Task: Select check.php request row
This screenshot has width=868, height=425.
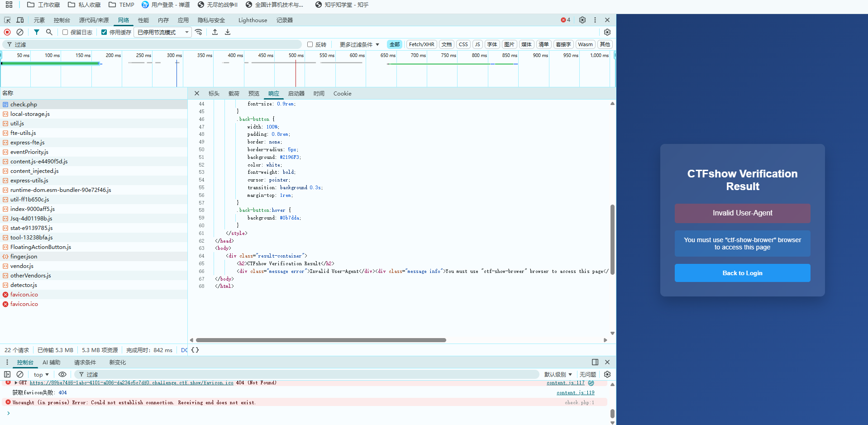Action: coord(94,104)
